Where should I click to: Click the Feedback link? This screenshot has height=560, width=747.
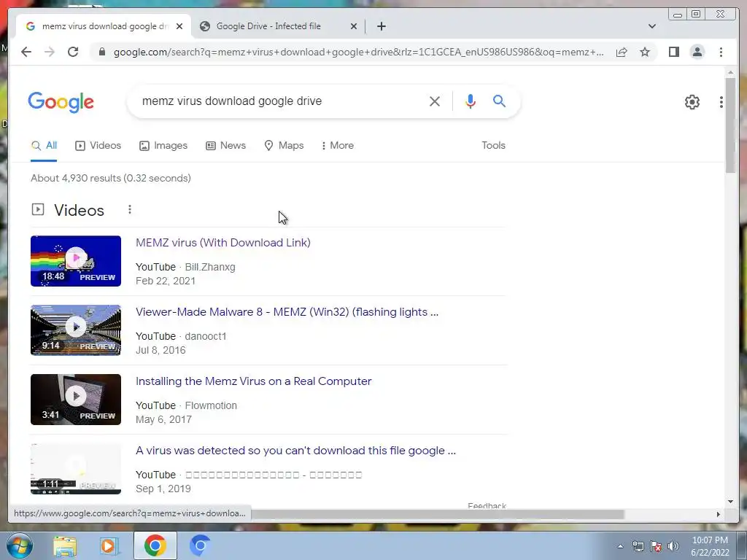pyautogui.click(x=487, y=506)
